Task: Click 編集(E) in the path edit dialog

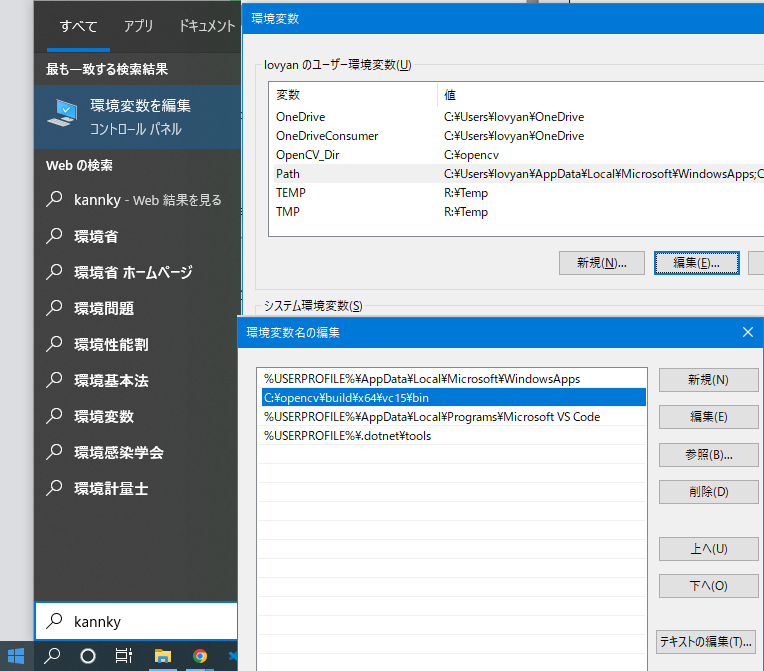Action: pos(708,417)
